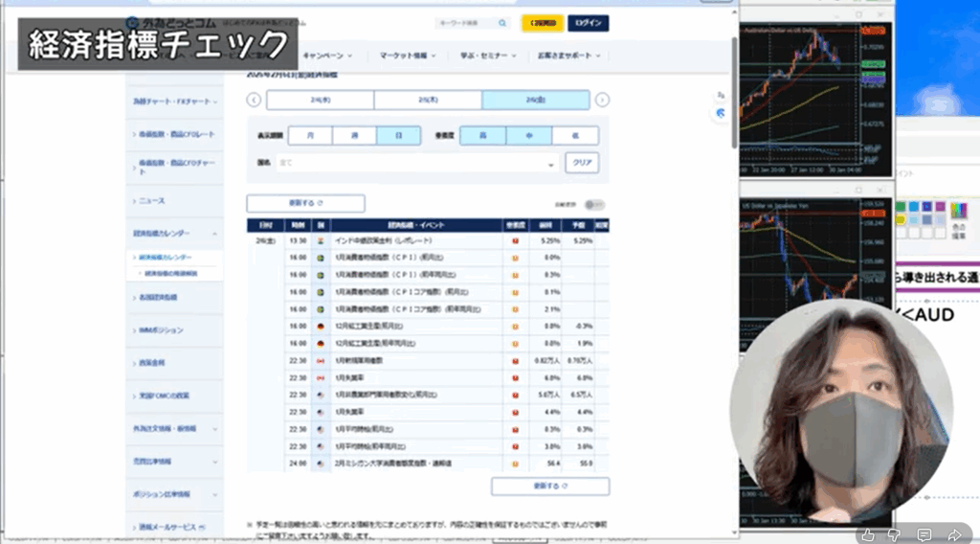Image resolution: width=980 pixels, height=544 pixels.
Task: Toggle the auto-refresh switch above the table
Action: [x=595, y=204]
